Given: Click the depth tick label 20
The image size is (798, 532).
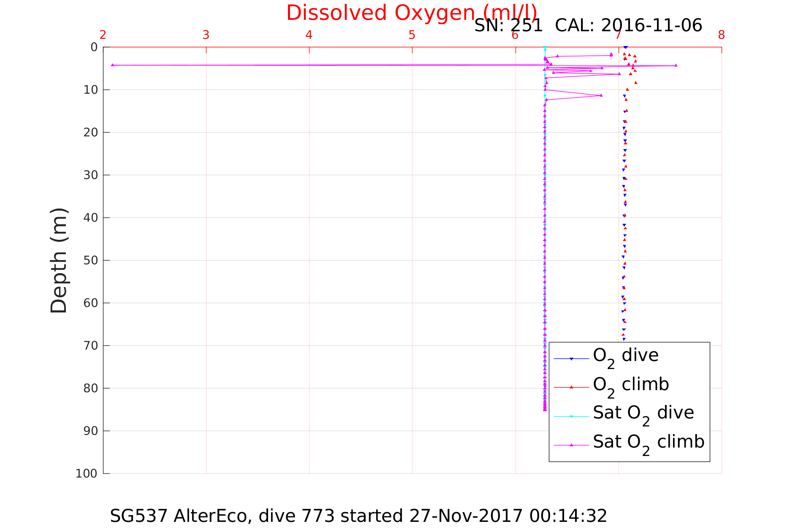Looking at the screenshot, I should click(x=91, y=133).
